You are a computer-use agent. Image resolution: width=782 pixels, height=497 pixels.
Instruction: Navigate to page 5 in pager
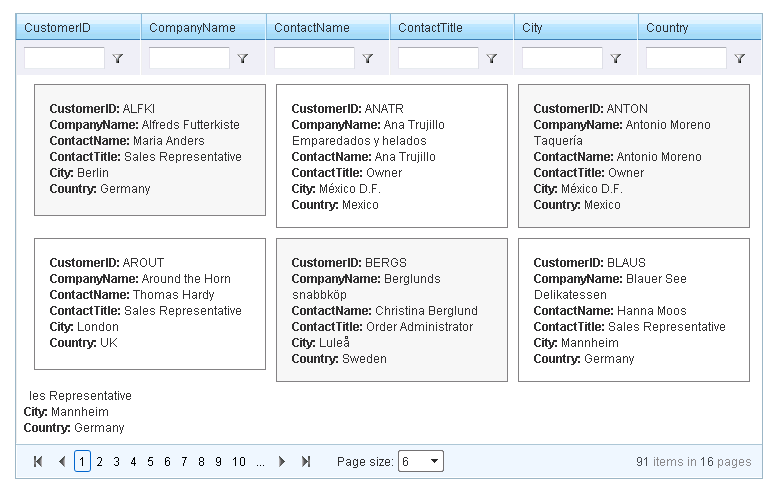point(150,462)
